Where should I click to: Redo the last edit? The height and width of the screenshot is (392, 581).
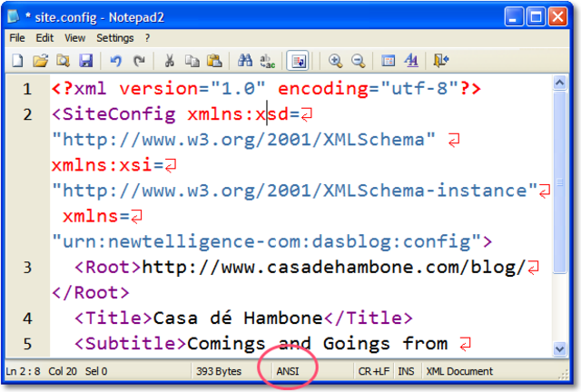(x=139, y=60)
